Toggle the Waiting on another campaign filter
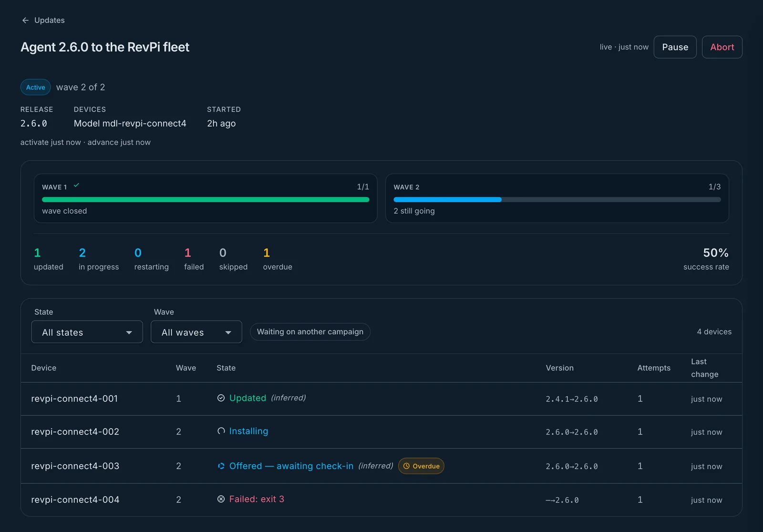 (310, 332)
